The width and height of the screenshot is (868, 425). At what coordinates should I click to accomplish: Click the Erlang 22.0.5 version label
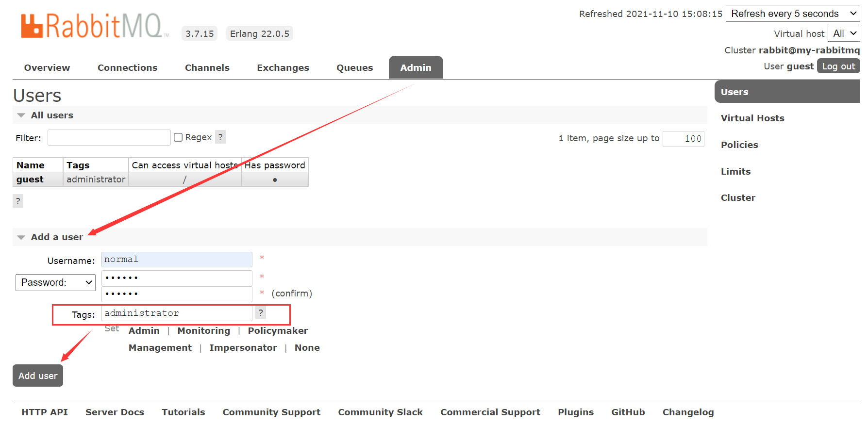pos(260,33)
